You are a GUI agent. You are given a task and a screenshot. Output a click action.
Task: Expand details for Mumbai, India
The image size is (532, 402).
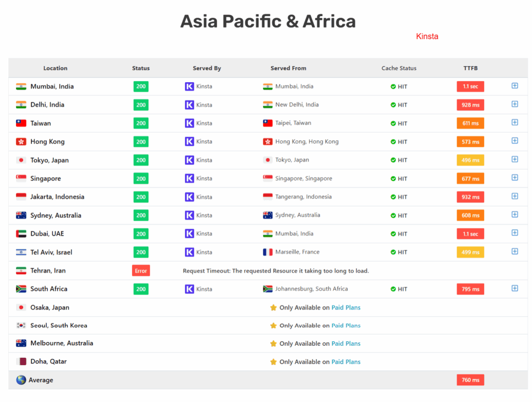tap(515, 85)
